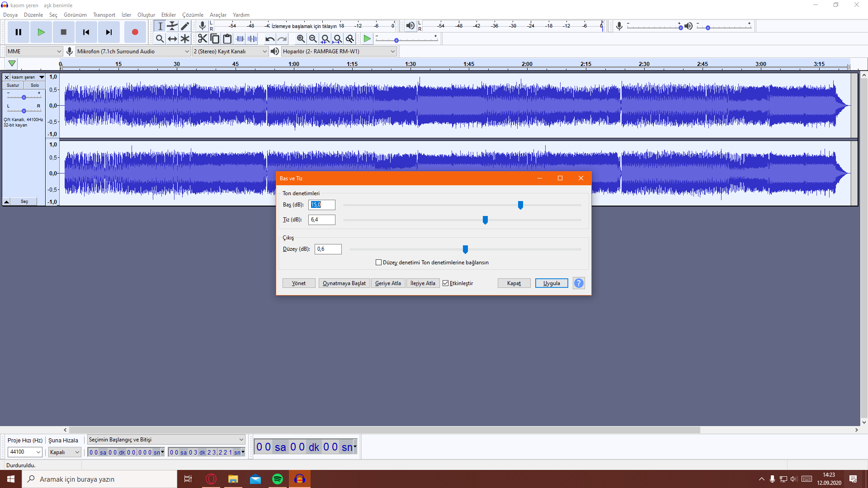Click the Zoom In icon
The width and height of the screenshot is (868, 488).
click(301, 39)
